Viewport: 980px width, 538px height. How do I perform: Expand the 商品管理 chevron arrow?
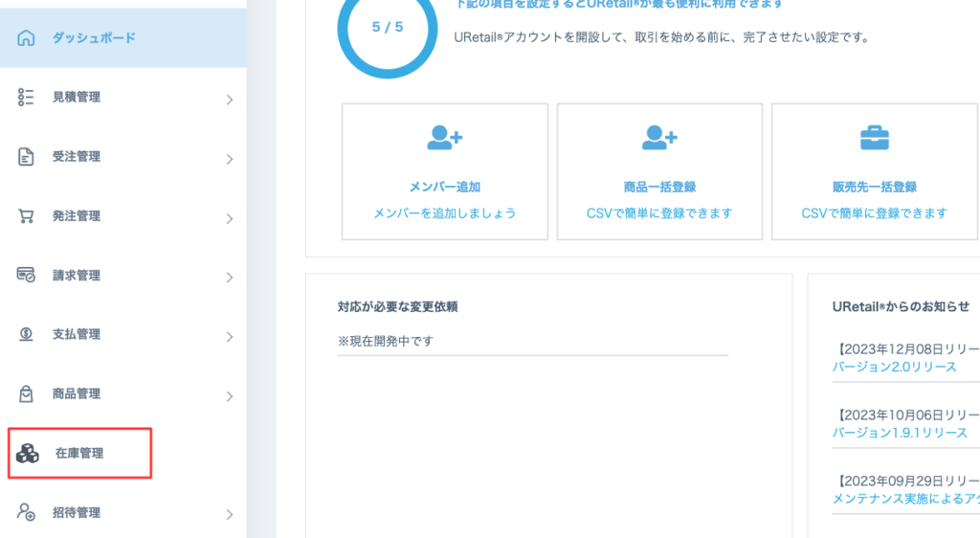click(x=230, y=396)
